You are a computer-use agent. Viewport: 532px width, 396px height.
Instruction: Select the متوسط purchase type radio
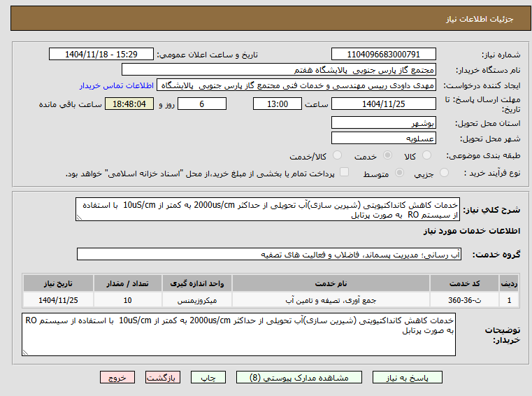click(400, 173)
